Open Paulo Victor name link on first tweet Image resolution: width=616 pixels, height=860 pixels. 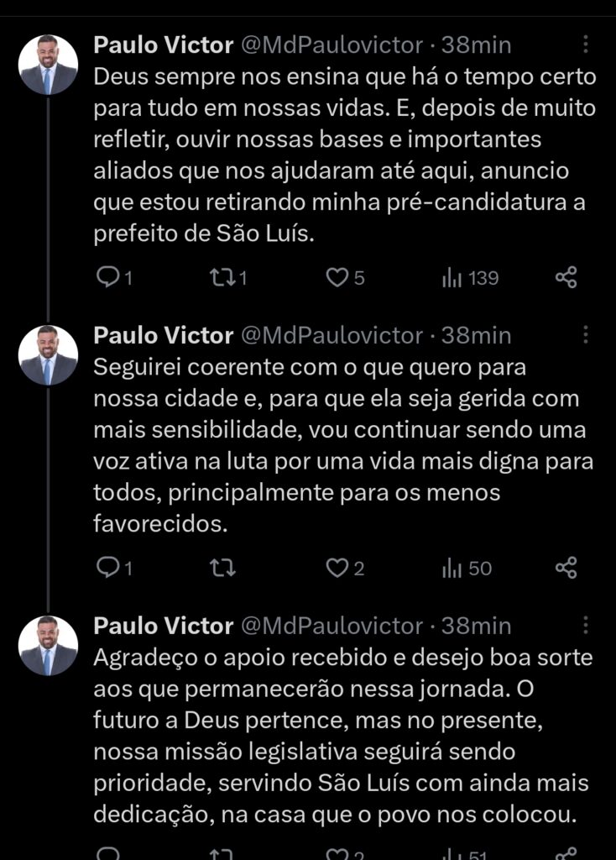click(163, 45)
